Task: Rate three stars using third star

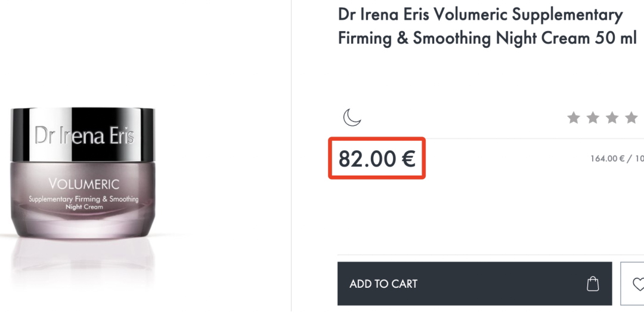Action: coord(612,118)
